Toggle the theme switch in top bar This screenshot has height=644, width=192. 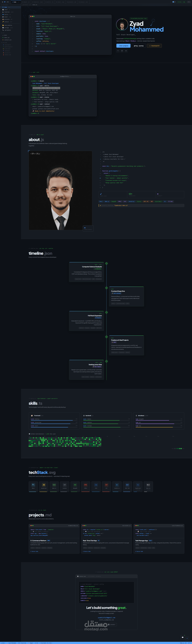coord(174,2)
